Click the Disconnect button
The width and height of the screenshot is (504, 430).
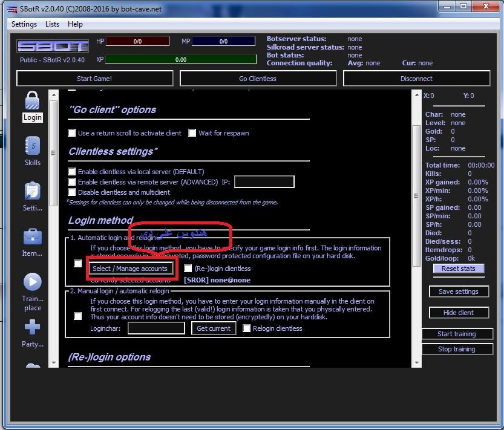[416, 79]
